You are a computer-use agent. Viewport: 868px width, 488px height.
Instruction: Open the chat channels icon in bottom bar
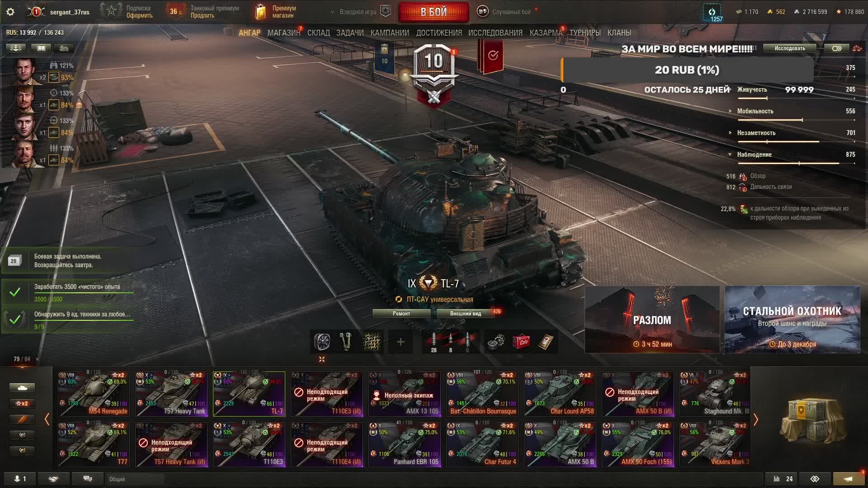click(88, 479)
